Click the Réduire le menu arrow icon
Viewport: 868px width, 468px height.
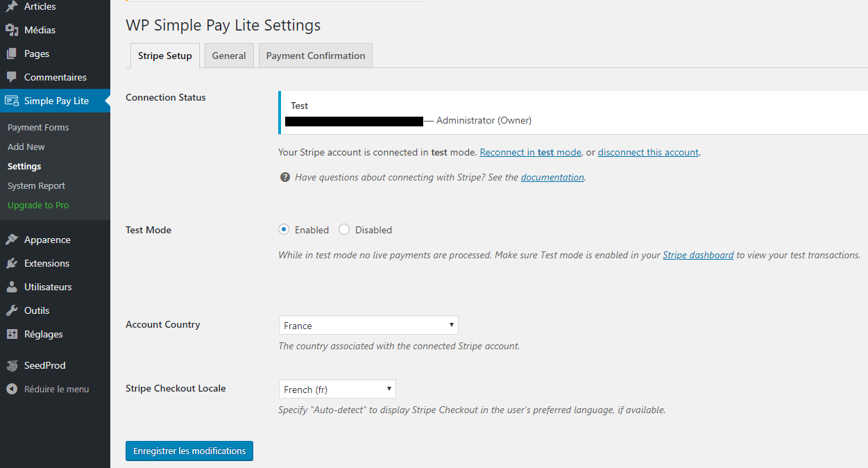coord(12,389)
